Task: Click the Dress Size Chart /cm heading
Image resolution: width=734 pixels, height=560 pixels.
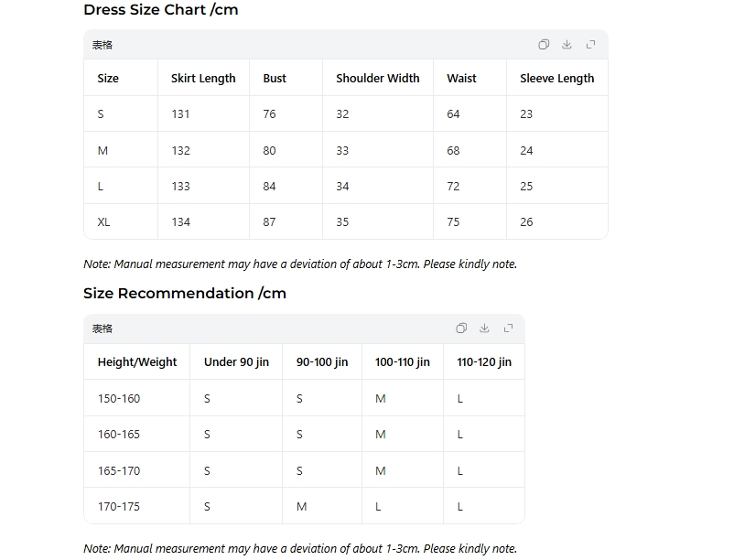Action: [161, 10]
